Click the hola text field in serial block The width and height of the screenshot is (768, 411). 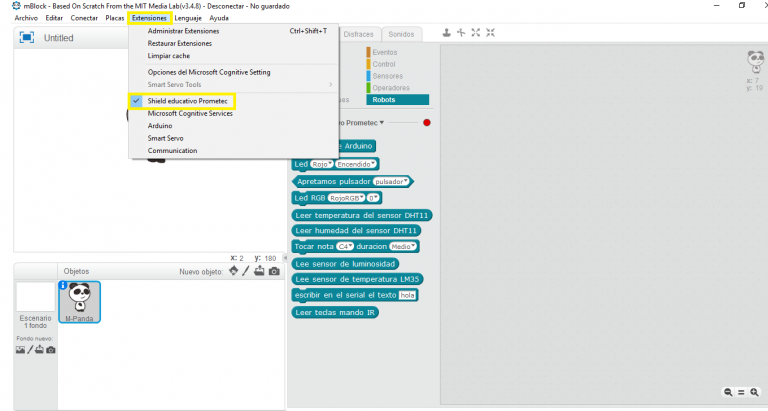click(x=407, y=296)
